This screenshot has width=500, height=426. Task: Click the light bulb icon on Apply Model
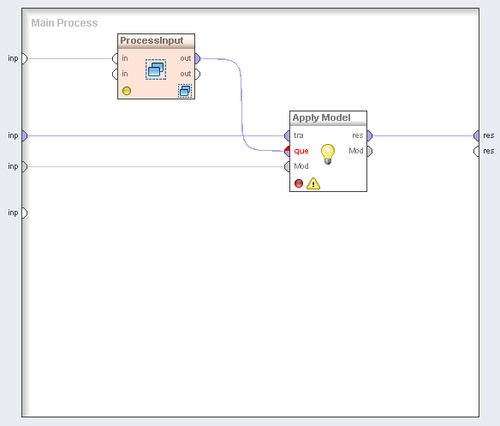[x=328, y=154]
